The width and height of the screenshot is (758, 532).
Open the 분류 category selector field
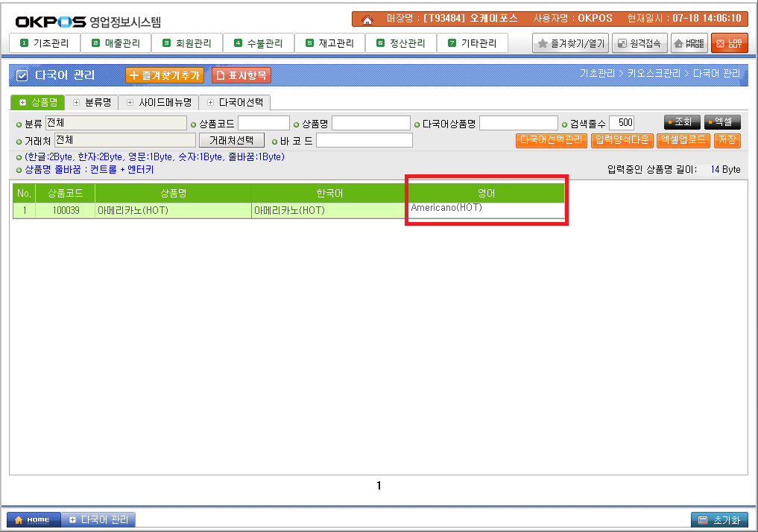116,123
